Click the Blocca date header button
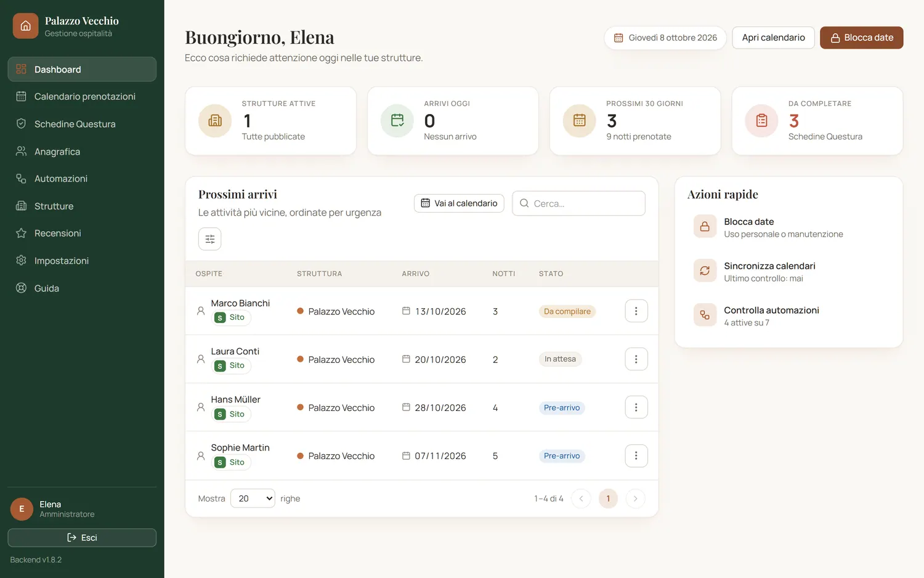924x578 pixels. (861, 38)
